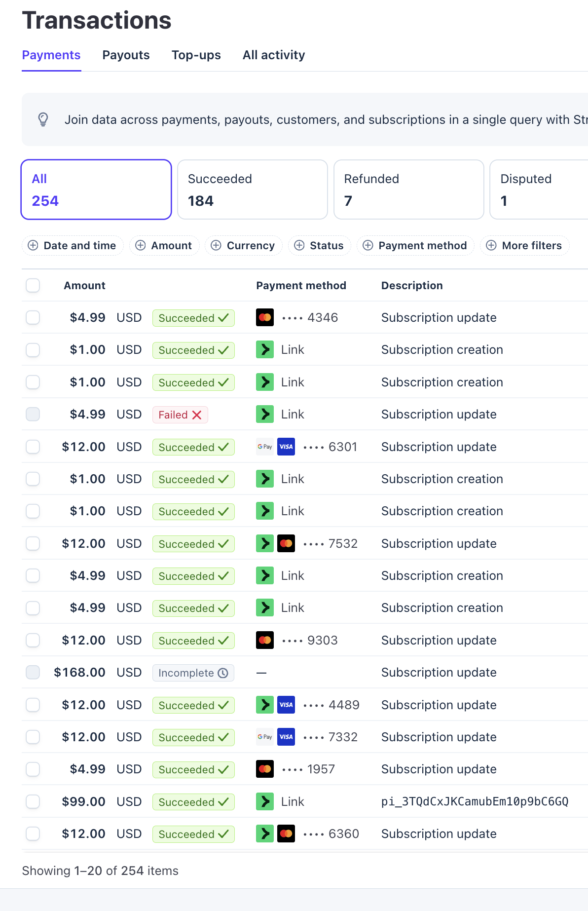The image size is (588, 911).
Task: Click the Failed status badge
Action: click(180, 415)
